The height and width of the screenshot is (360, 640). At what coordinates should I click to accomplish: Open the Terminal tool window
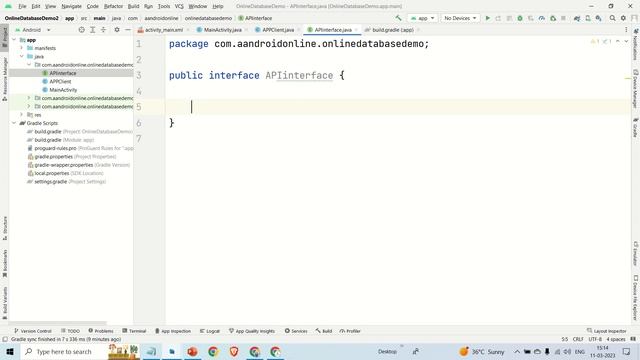[134, 331]
